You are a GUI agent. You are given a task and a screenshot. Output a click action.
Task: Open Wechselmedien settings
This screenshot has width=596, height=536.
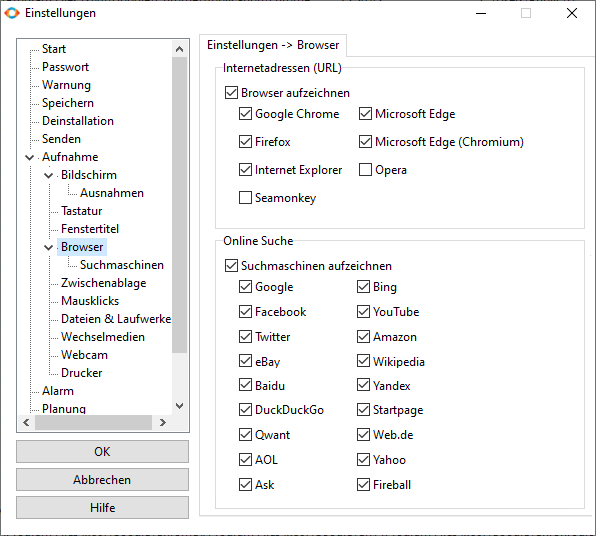pos(103,337)
